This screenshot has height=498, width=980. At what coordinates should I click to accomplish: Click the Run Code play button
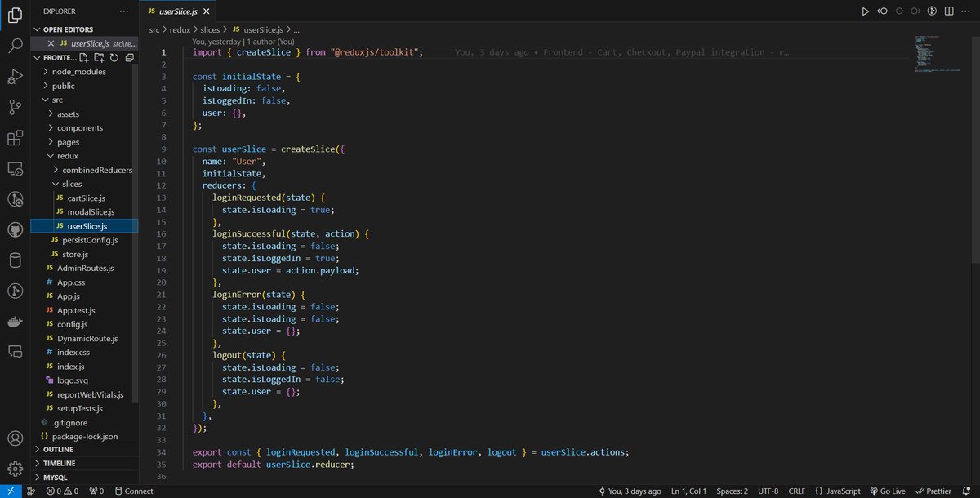click(866, 11)
